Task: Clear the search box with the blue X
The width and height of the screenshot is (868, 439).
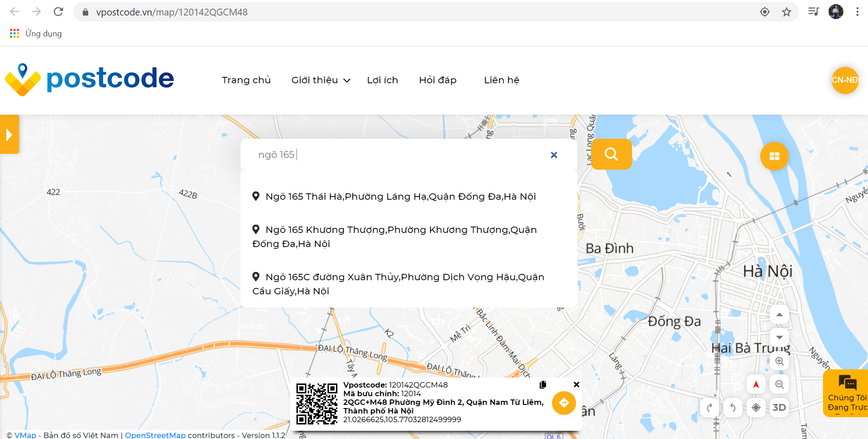Action: tap(554, 155)
